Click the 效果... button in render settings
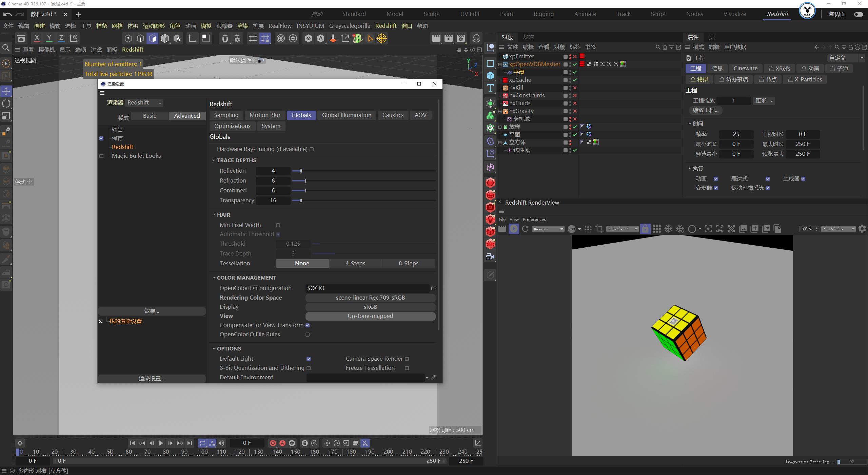 152,310
